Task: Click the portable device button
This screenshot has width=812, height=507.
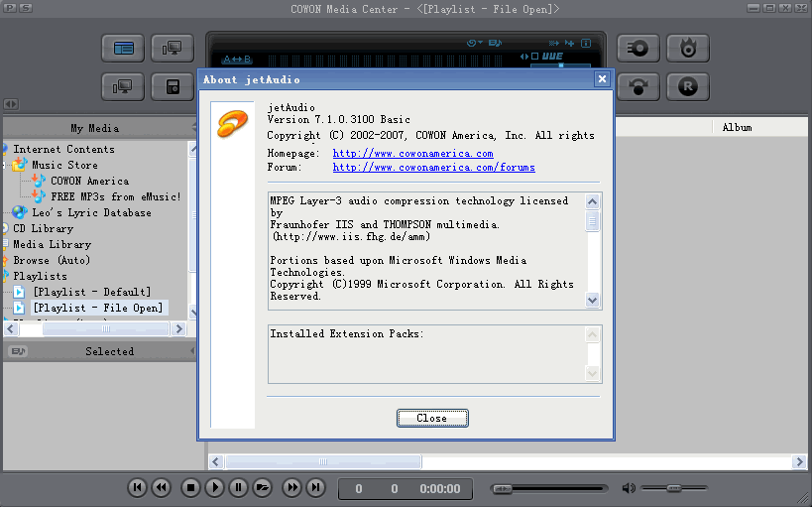Action: pos(173,86)
